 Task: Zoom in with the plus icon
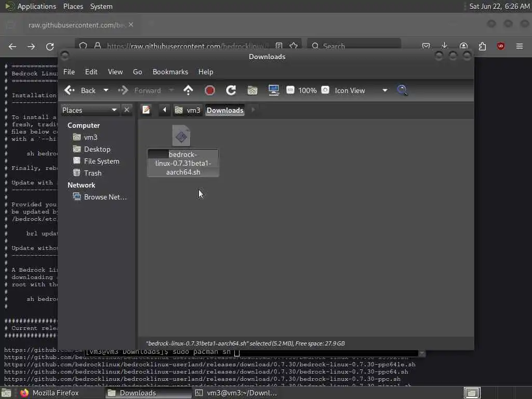(325, 90)
